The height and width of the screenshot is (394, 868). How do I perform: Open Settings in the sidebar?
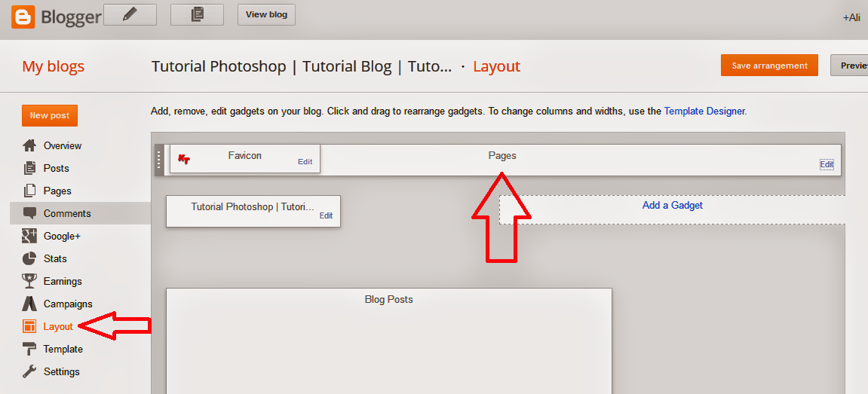61,372
